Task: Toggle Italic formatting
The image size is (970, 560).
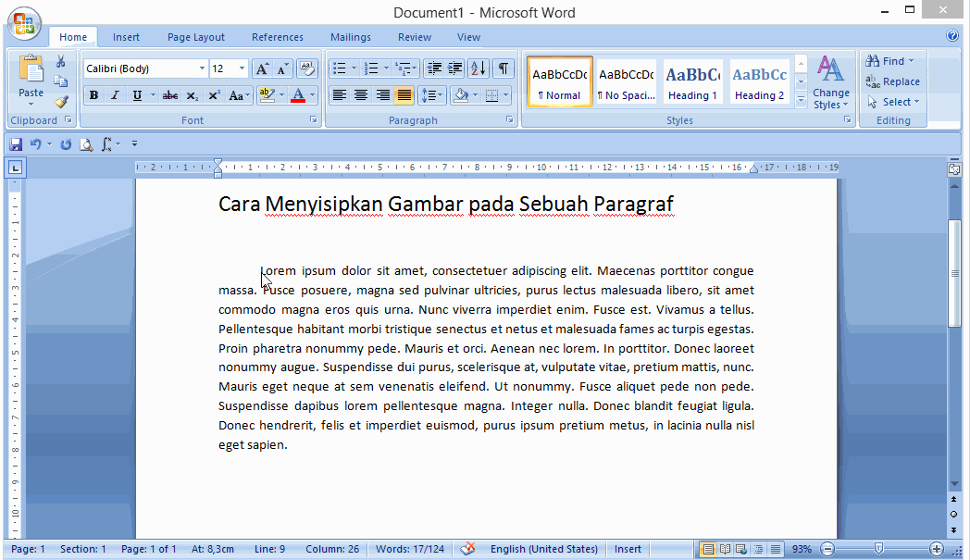Action: [116, 95]
